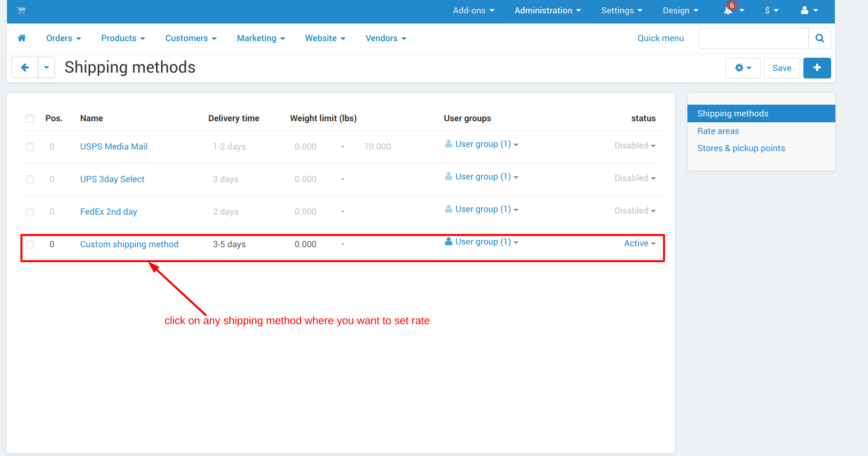This screenshot has width=868, height=456.
Task: Save the shipping methods list
Action: (781, 68)
